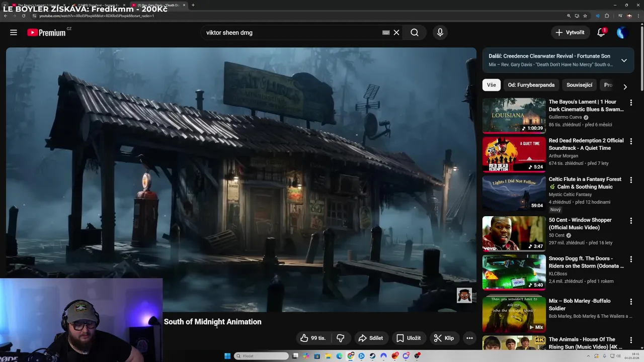Open the browser extensions puzzle icon

point(607,16)
